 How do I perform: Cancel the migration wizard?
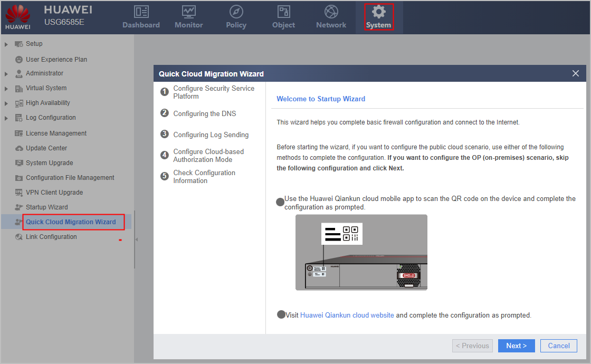click(559, 346)
